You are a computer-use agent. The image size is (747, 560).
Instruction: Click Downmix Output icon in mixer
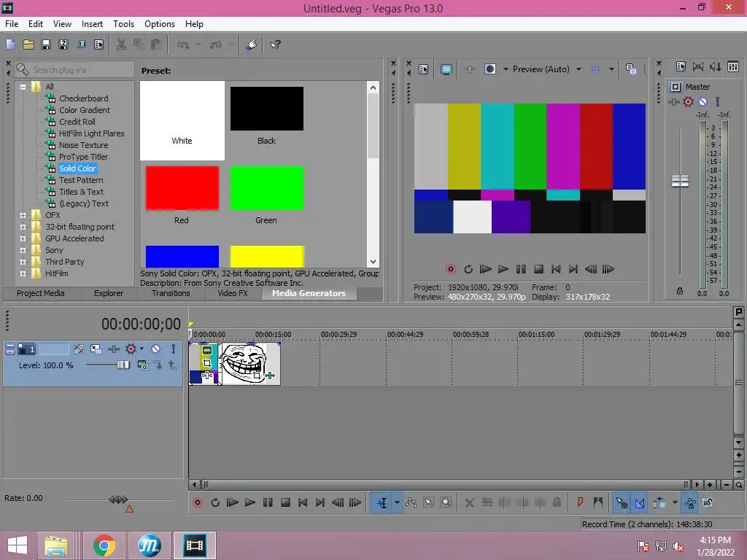tap(698, 66)
